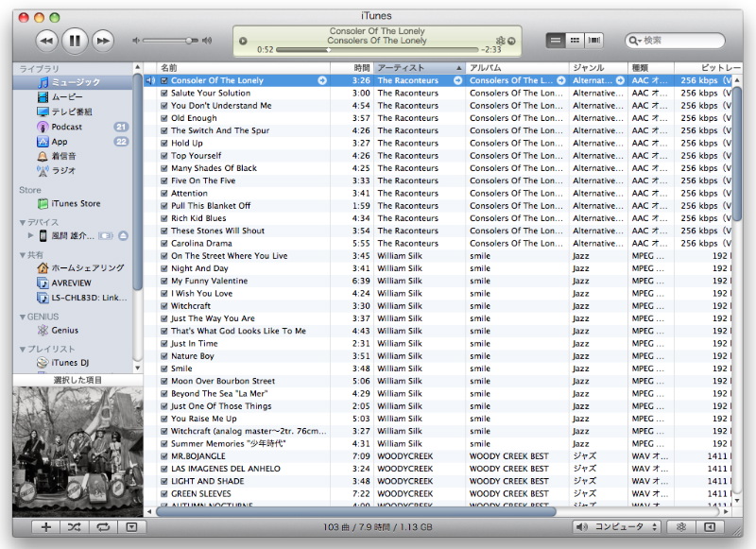Viewport: 756px width, 549px height.
Task: Collapse the GENIUS sidebar section
Action: (x=23, y=317)
